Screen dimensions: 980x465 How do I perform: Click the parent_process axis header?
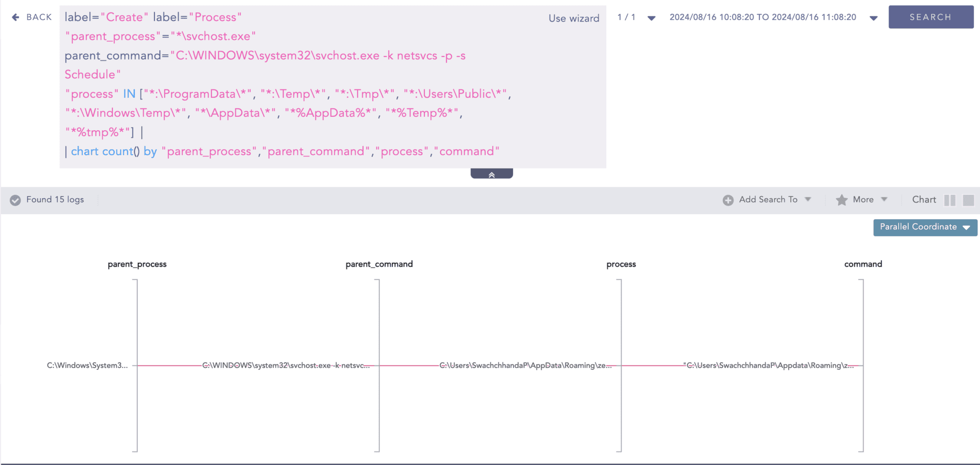tap(137, 264)
